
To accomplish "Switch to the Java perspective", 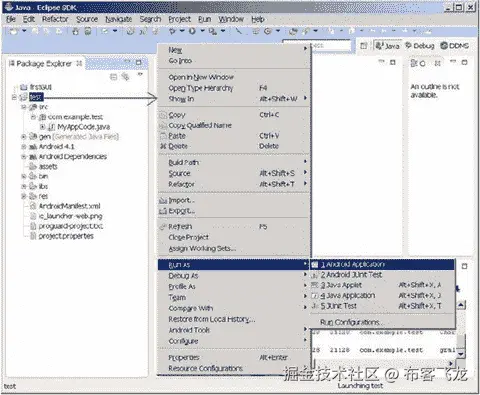I will pos(387,46).
